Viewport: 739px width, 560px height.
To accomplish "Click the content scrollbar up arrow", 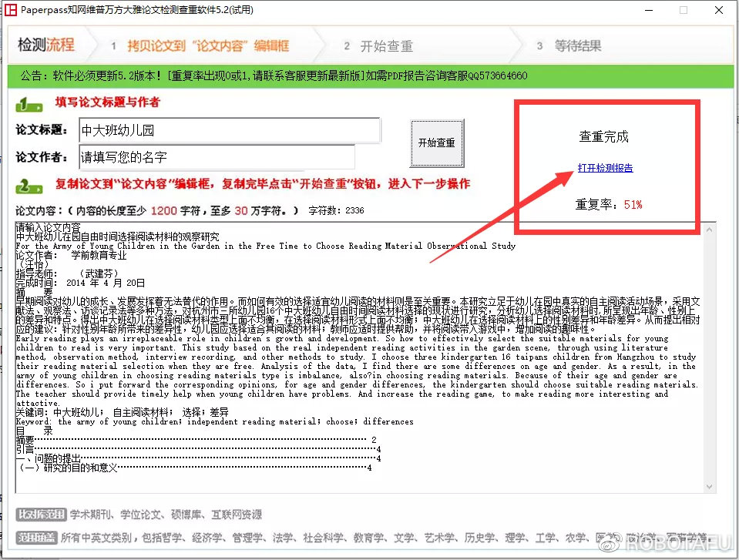I will pos(709,230).
